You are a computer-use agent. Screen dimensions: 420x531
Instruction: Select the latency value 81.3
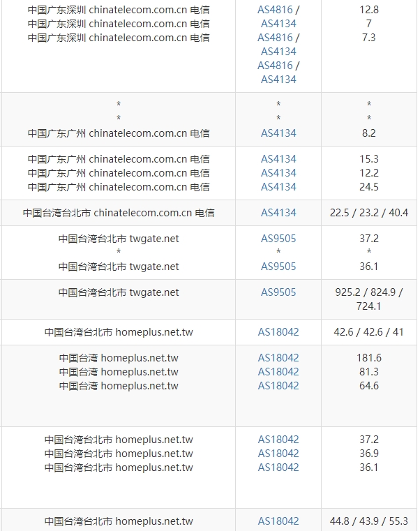tap(369, 371)
